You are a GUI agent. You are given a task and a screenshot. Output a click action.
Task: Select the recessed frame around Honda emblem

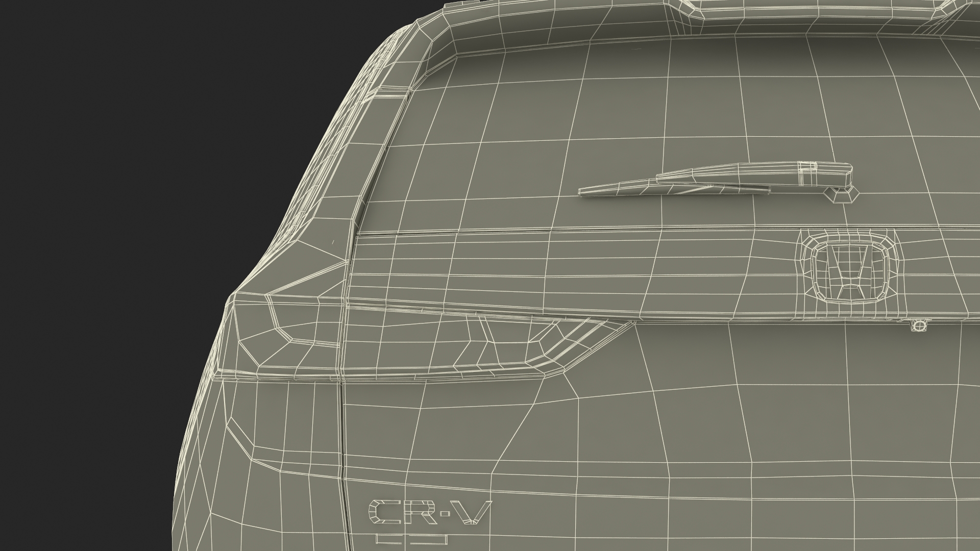pos(805,270)
